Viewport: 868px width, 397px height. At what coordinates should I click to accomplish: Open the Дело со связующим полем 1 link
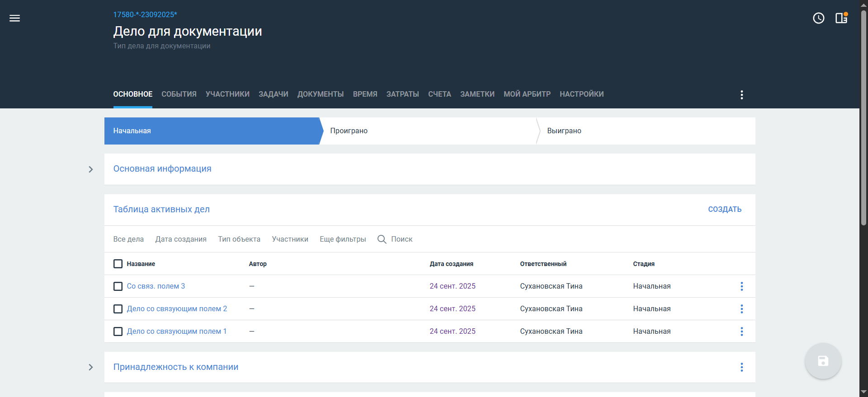click(177, 332)
